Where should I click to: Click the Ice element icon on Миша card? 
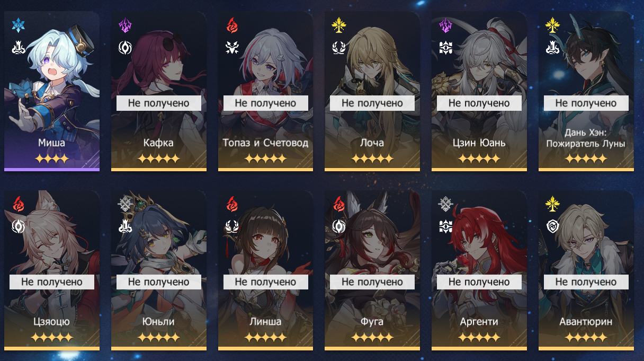18,25
